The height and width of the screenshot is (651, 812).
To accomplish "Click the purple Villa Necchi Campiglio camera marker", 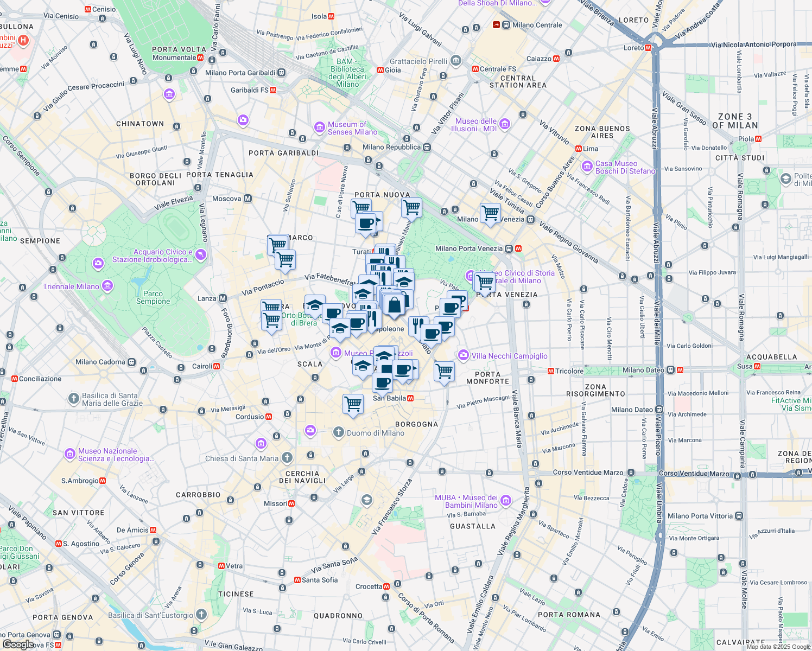I will pyautogui.click(x=463, y=356).
